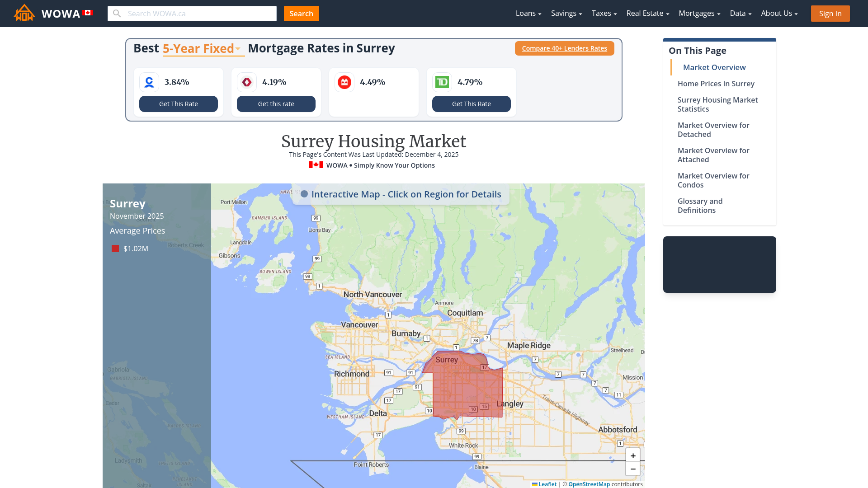Viewport: 868px width, 488px height.
Task: Expand the Mortgages navigation menu
Action: click(x=699, y=13)
